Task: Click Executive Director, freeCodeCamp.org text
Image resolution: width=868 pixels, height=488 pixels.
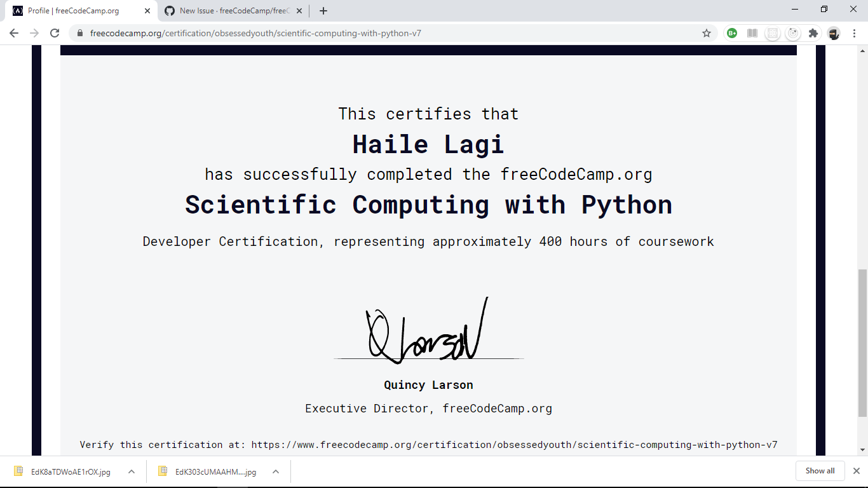Action: 428,409
